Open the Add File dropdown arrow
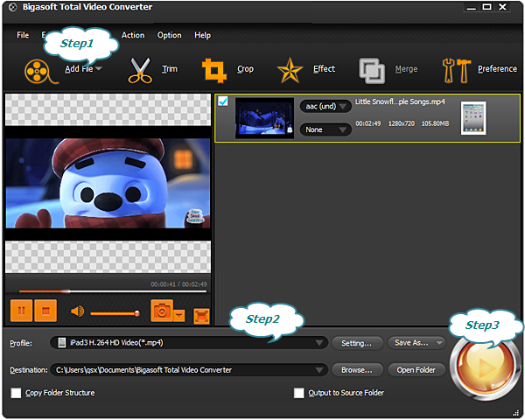Image resolution: width=525 pixels, height=420 pixels. point(99,68)
